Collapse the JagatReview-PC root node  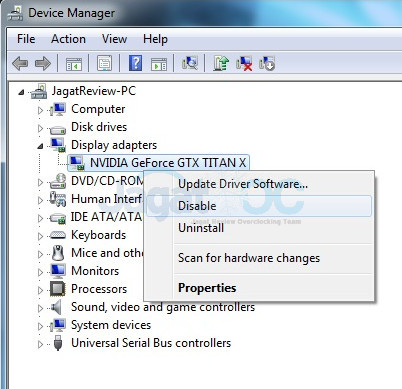coord(21,92)
